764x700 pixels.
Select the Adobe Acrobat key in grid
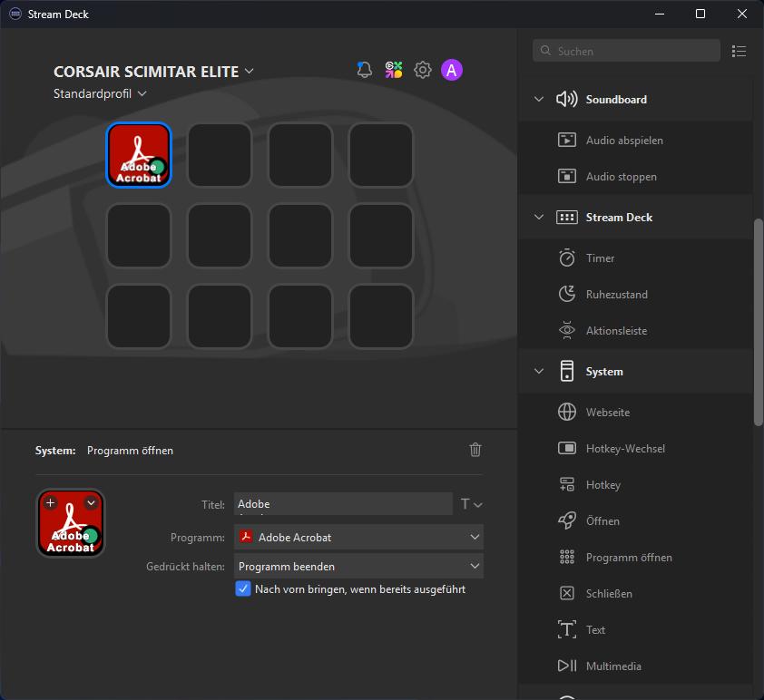pyautogui.click(x=139, y=155)
